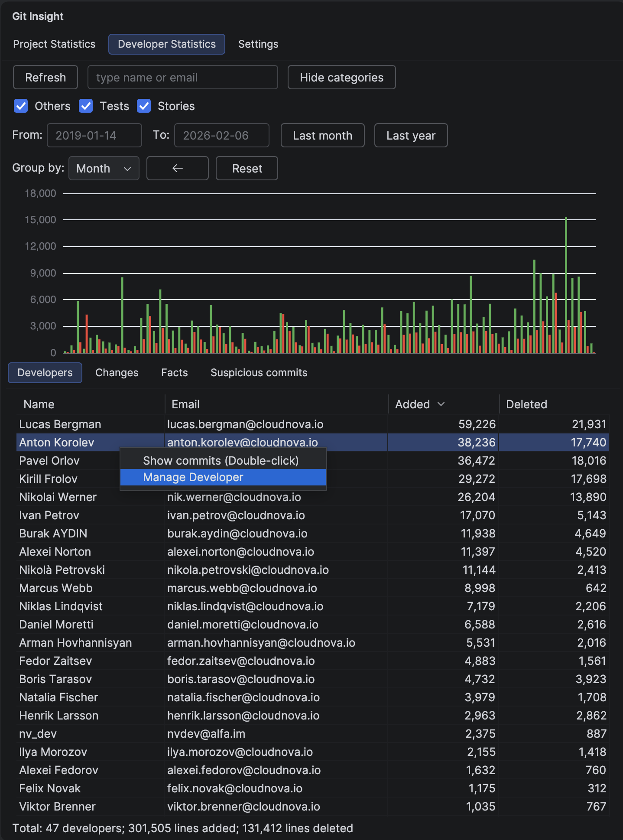The height and width of the screenshot is (840, 623).
Task: Select the Kirill Frolov name cell
Action: tap(49, 479)
